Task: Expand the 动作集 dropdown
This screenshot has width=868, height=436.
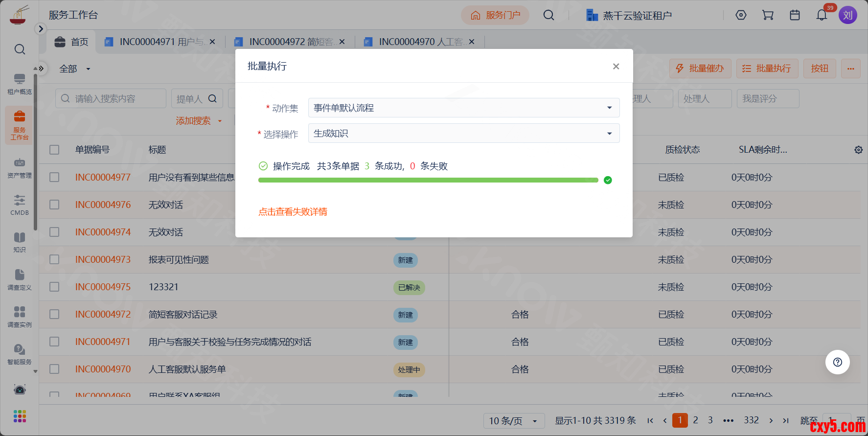Action: coord(463,108)
